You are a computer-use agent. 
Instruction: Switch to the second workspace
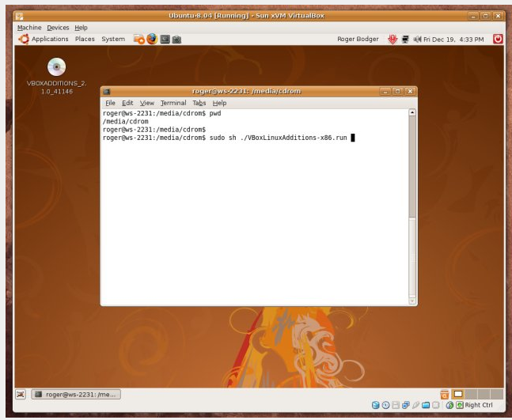point(471,394)
